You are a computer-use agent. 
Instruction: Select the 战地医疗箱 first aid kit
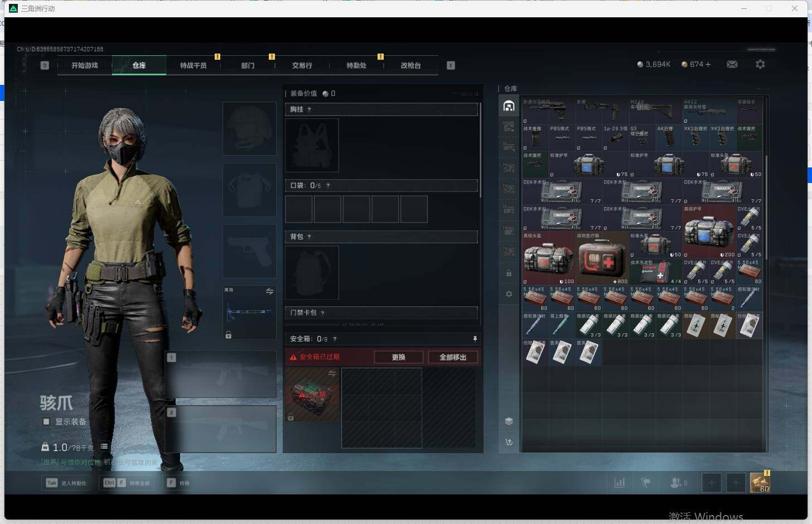point(602,258)
